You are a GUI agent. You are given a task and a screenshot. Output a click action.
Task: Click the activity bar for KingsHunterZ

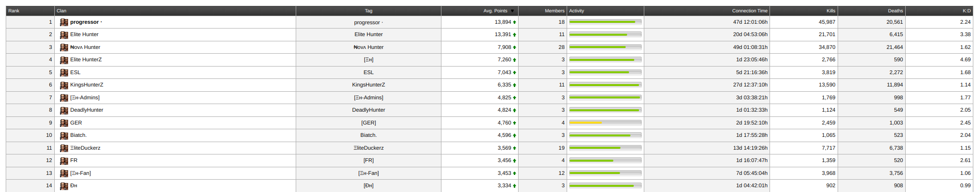(x=605, y=85)
